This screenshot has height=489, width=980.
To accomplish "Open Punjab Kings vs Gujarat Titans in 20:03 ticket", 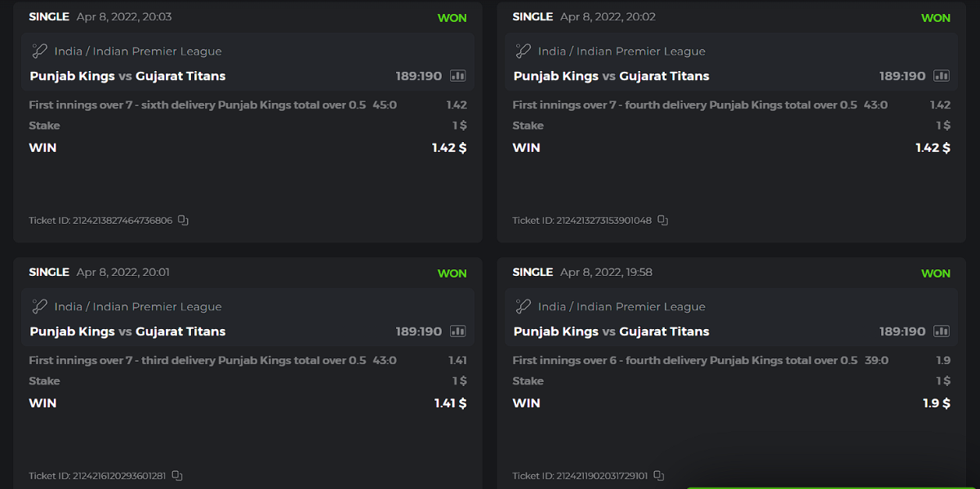I will 127,76.
